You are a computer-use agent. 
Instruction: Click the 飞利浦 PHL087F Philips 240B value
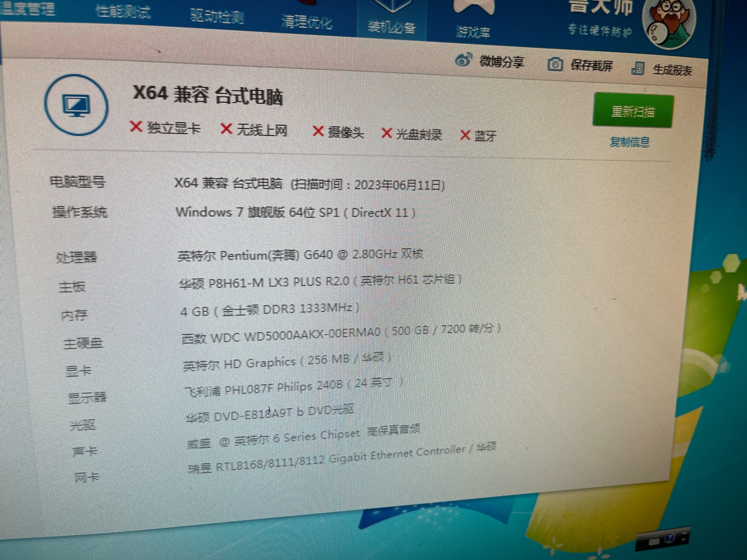pos(294,387)
